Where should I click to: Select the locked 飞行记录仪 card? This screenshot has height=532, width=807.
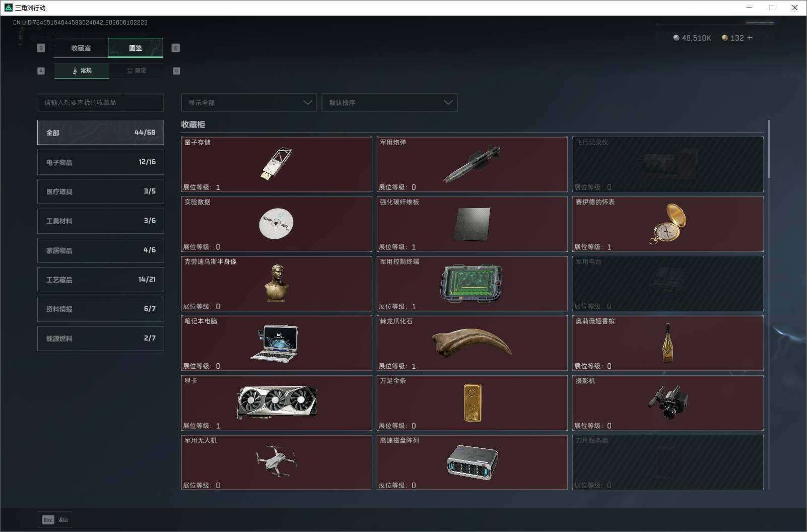668,164
